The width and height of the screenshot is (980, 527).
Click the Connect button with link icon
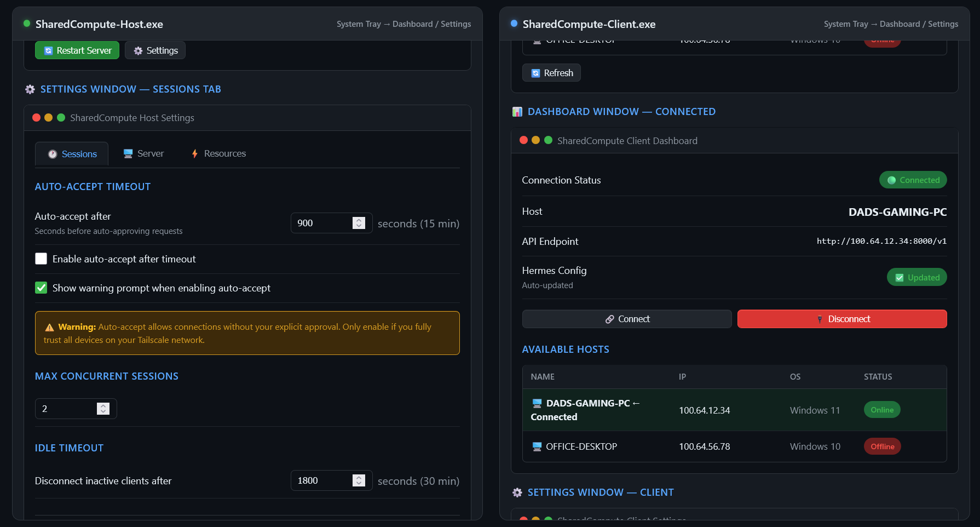click(x=627, y=319)
